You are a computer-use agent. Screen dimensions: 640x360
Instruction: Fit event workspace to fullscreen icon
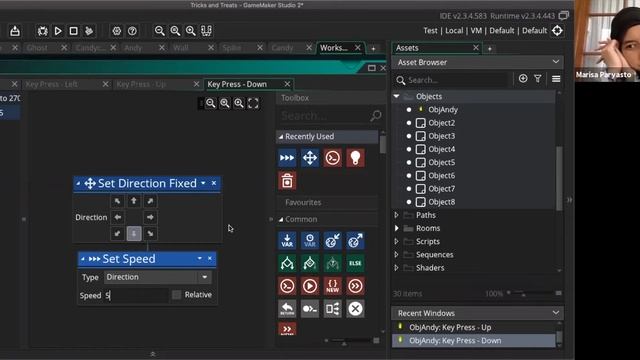(x=253, y=103)
